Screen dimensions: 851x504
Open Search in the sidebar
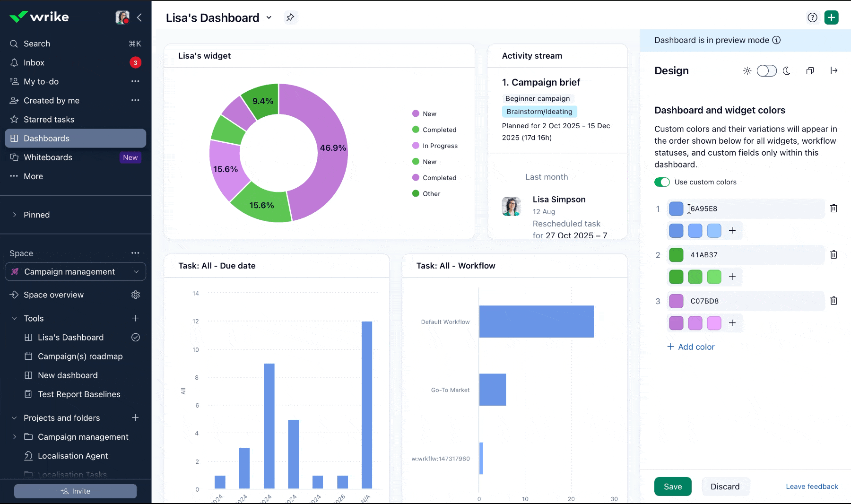point(76,43)
